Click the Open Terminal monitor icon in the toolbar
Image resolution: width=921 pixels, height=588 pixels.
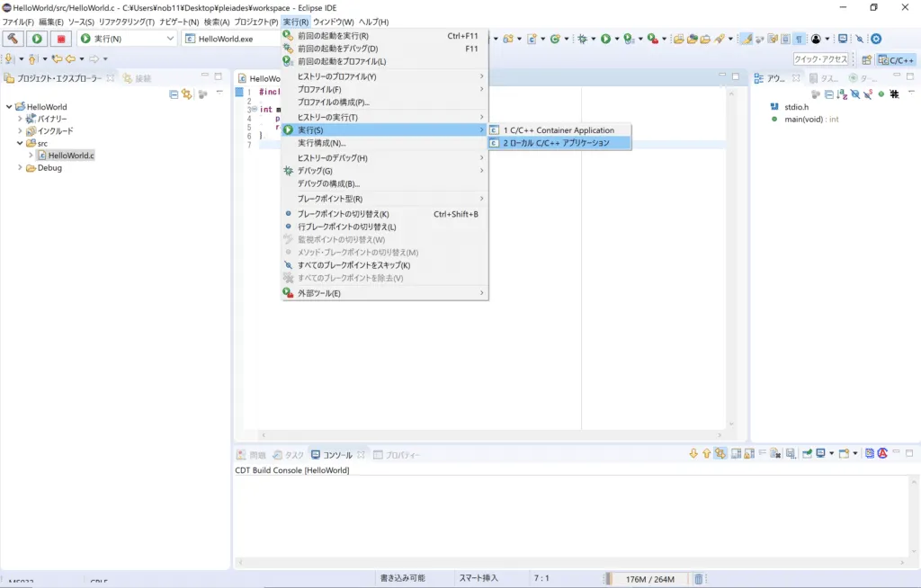tap(843, 39)
